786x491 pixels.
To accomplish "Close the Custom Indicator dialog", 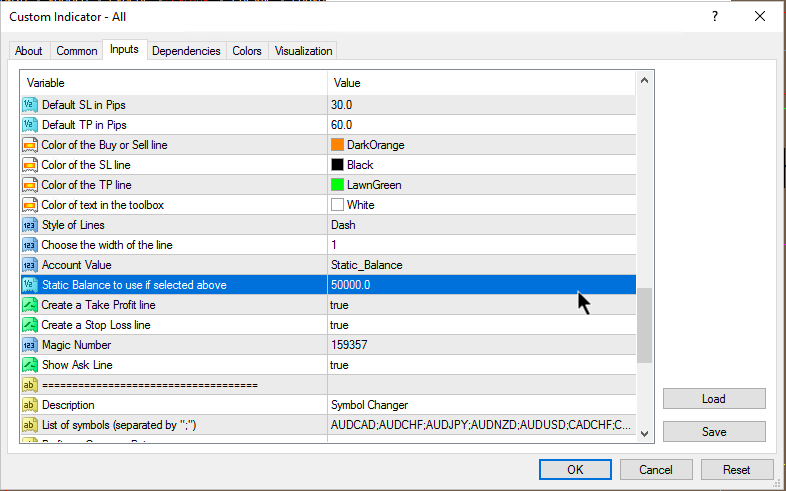I will 760,17.
